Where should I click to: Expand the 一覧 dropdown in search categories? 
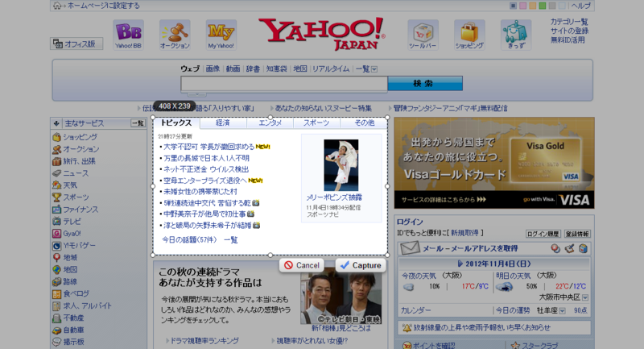[374, 69]
